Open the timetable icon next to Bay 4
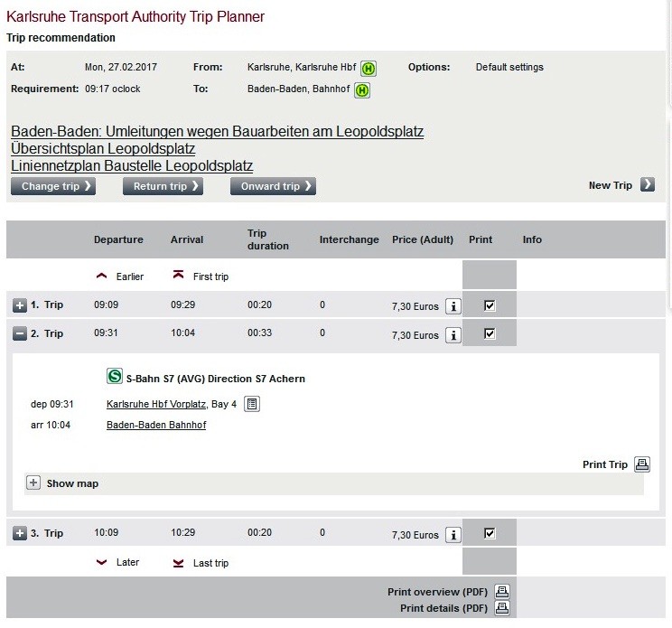Image resolution: width=672 pixels, height=628 pixels. pyautogui.click(x=252, y=404)
